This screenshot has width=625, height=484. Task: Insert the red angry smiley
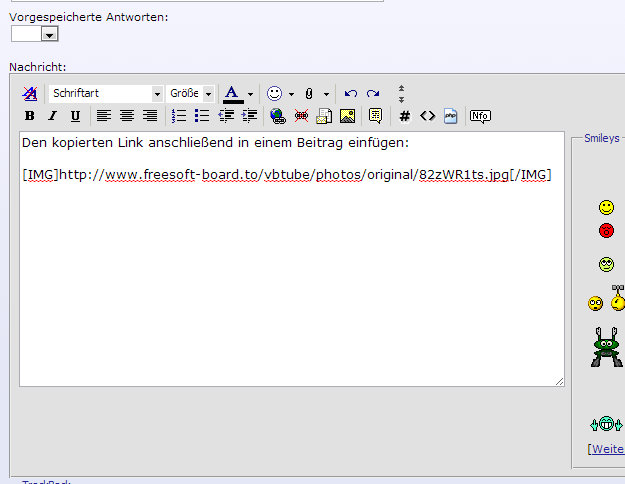(606, 230)
